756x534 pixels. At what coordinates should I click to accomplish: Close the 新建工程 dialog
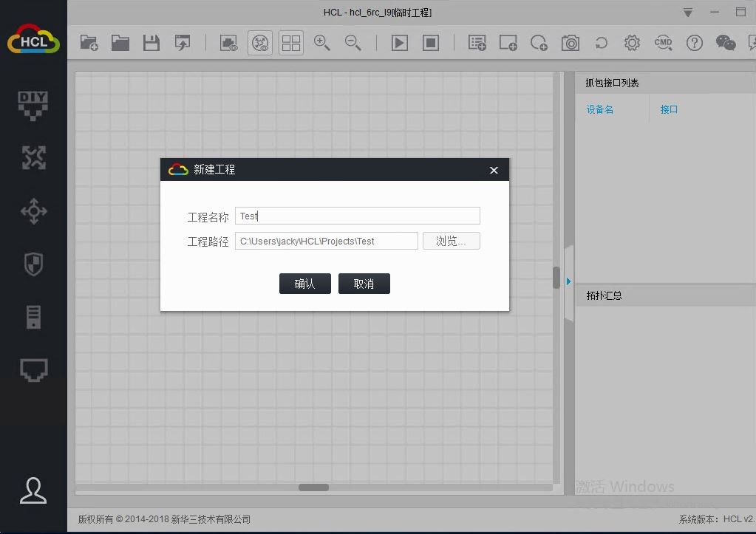click(494, 170)
